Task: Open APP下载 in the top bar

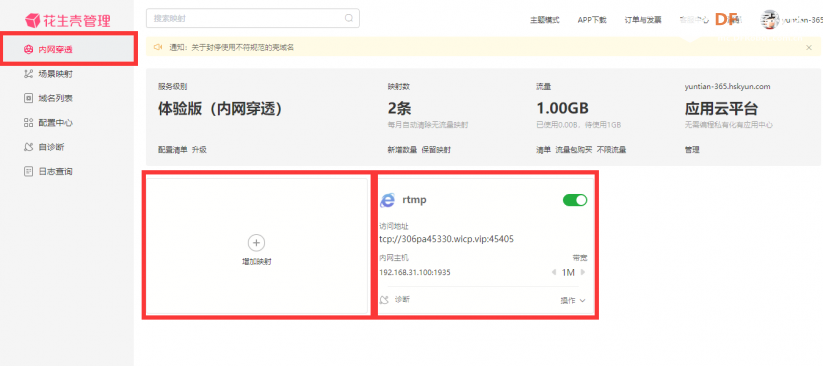Action: [592, 20]
